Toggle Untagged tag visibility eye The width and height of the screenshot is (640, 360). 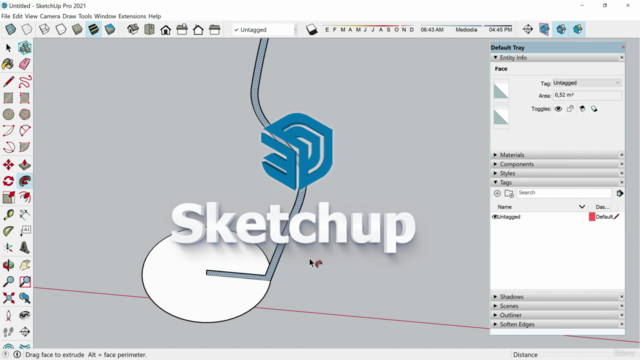(x=495, y=217)
